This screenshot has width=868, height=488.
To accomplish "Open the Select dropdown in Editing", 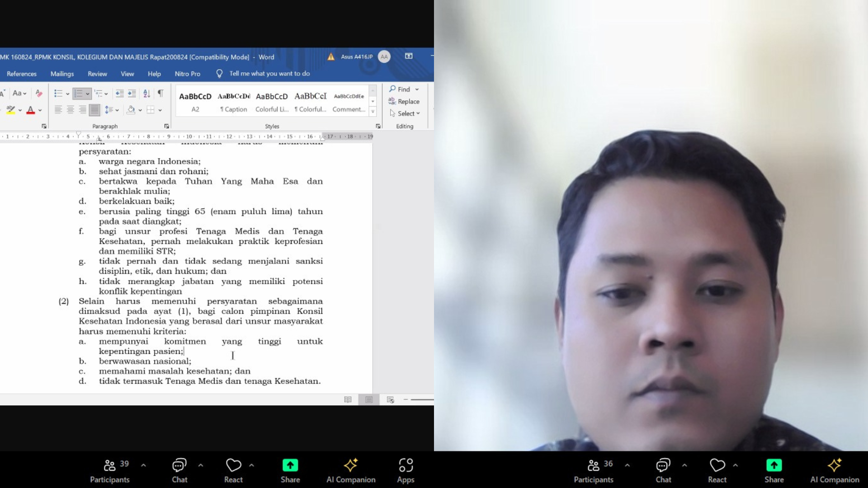I will coord(405,113).
